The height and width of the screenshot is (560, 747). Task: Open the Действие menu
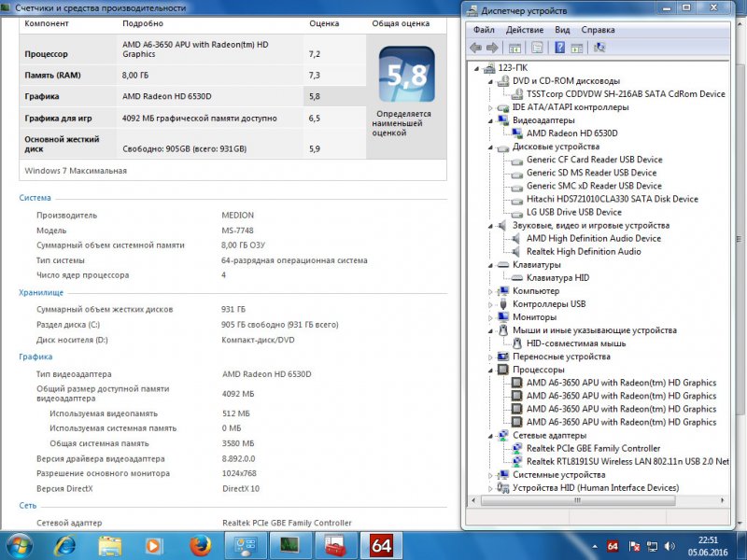[525, 30]
